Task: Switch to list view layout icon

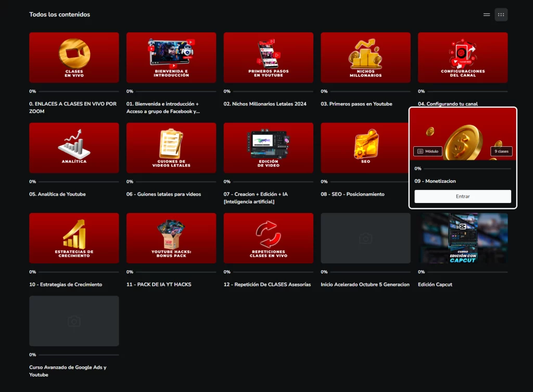Action: (487, 15)
